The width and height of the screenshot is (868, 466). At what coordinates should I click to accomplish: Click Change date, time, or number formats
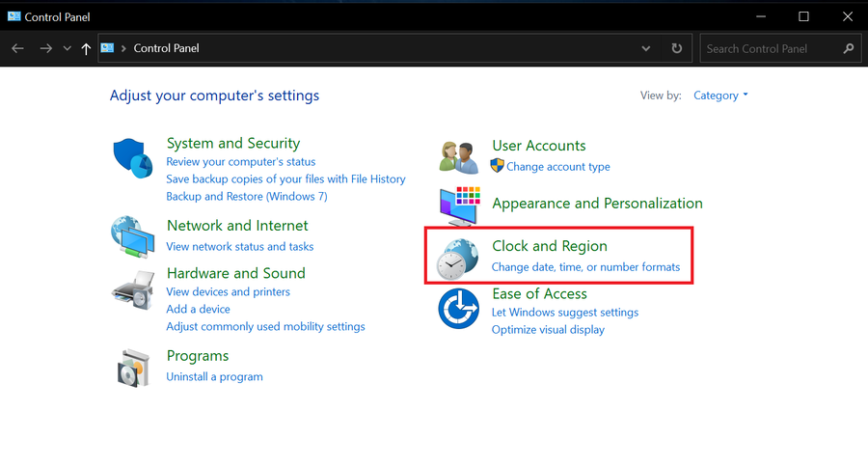pos(585,267)
